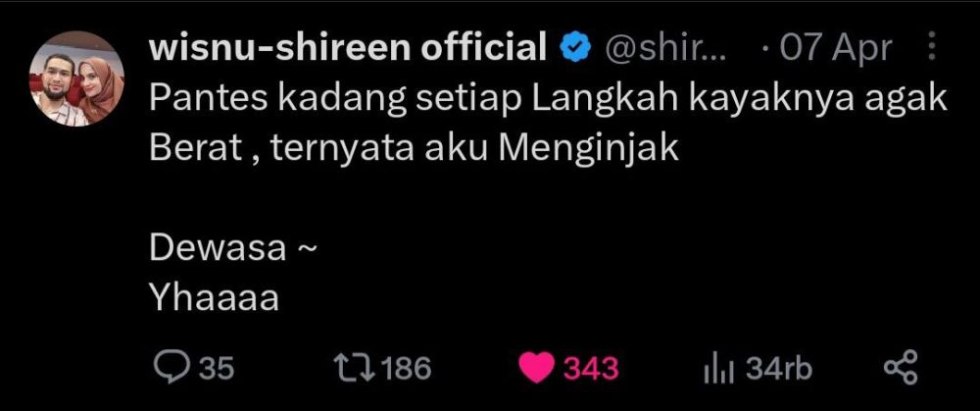
Task: Share the tweet using the share icon
Action: [x=901, y=367]
